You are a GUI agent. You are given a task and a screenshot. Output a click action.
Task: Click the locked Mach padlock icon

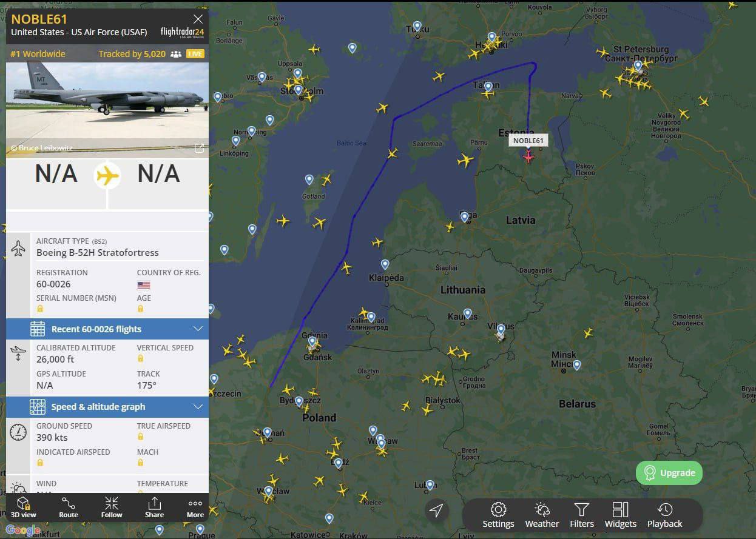coord(141,463)
